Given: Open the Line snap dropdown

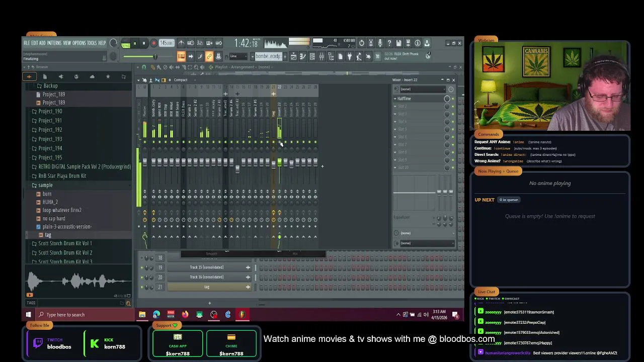Looking at the screenshot, I should (238, 56).
